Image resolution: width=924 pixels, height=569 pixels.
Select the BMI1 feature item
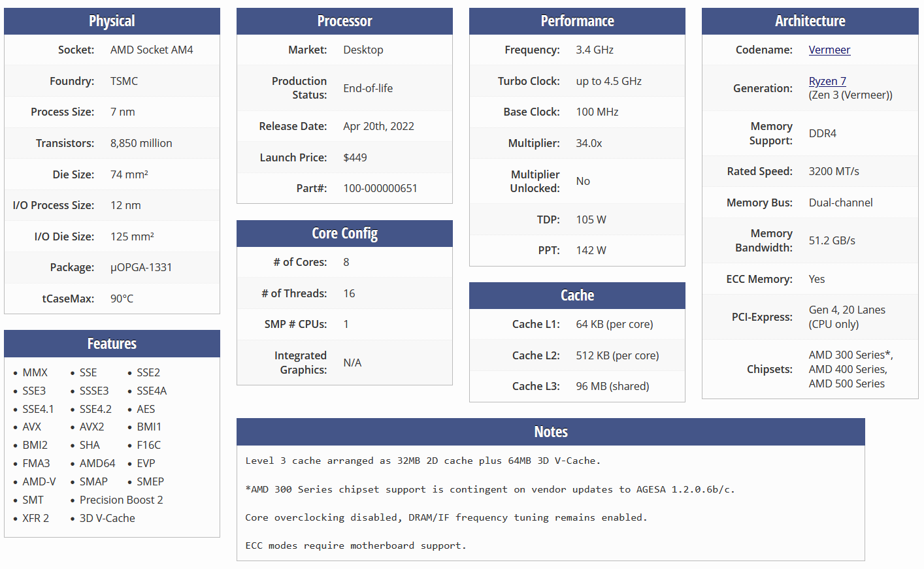pyautogui.click(x=149, y=427)
